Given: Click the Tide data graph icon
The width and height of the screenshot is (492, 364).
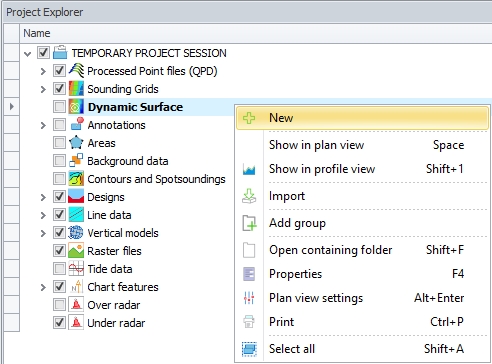Looking at the screenshot, I should pos(76,269).
